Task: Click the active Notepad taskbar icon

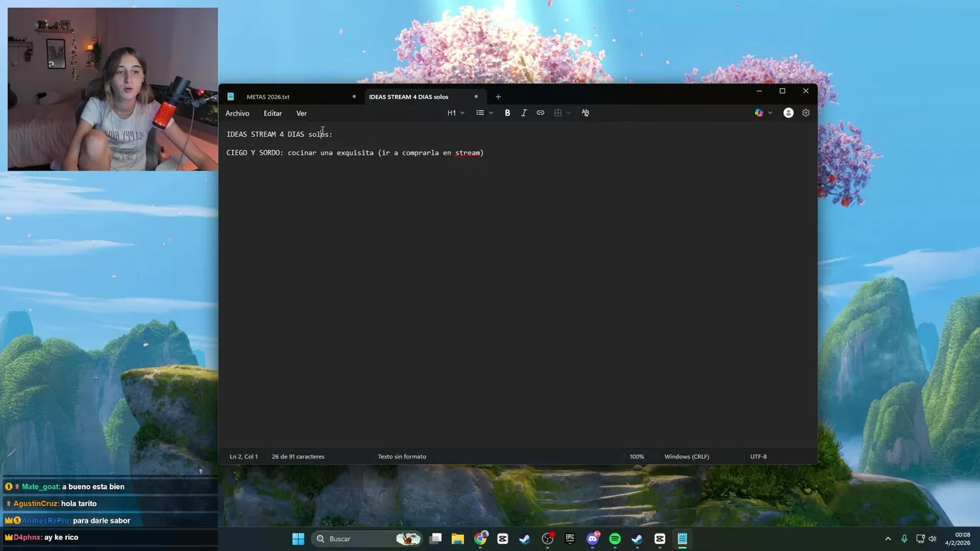Action: pos(682,539)
